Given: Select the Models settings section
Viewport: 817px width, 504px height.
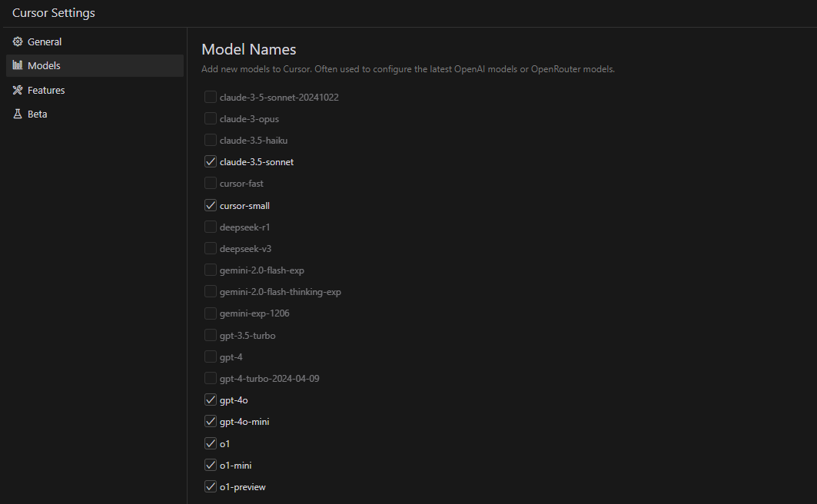Looking at the screenshot, I should (95, 65).
